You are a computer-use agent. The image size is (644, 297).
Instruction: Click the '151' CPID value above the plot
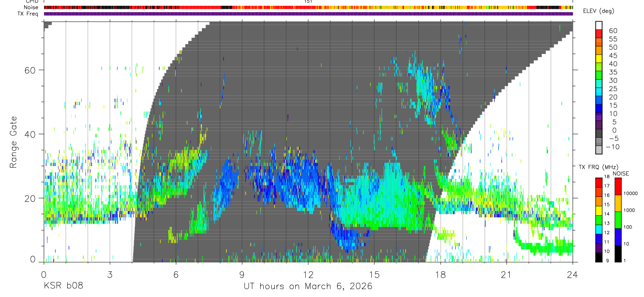pyautogui.click(x=308, y=2)
